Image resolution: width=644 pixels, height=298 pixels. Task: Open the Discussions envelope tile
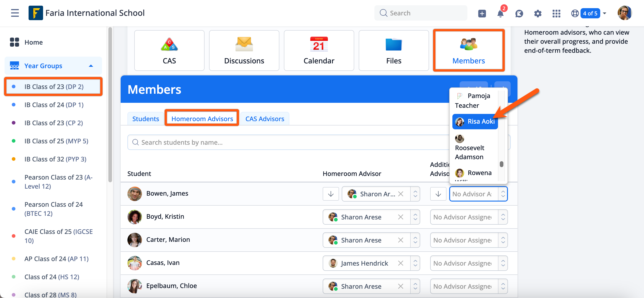(x=244, y=50)
